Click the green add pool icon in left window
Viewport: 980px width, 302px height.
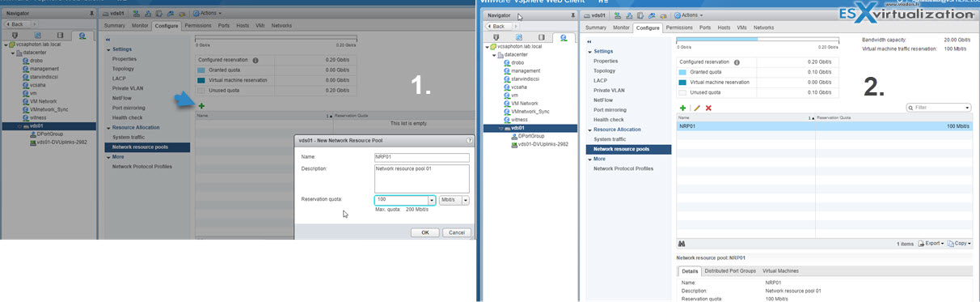coord(201,106)
